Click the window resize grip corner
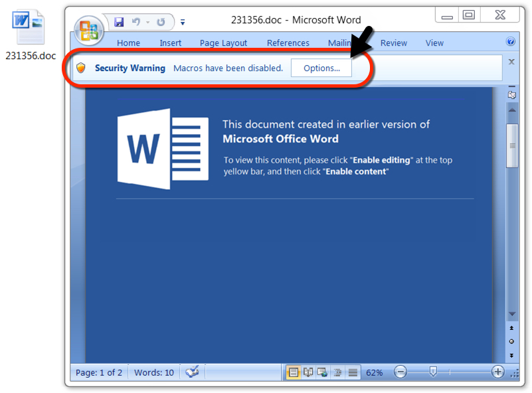Screen dimensions: 532x393 pyautogui.click(x=515, y=374)
